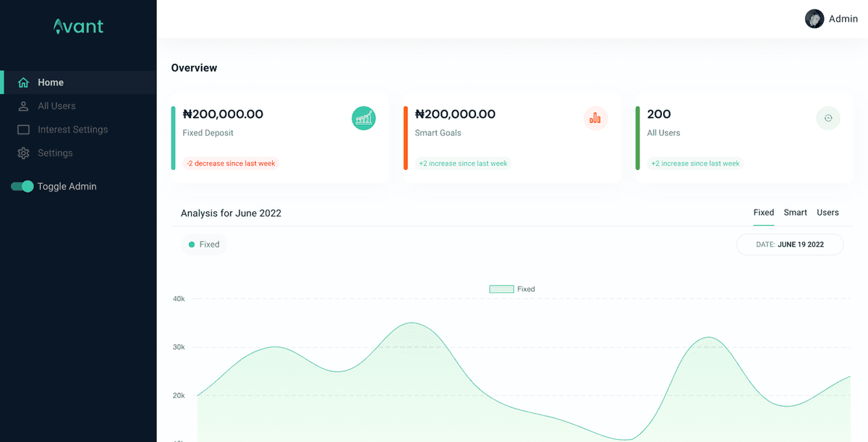868x442 pixels.
Task: Go to All Users page in sidebar
Action: click(56, 106)
